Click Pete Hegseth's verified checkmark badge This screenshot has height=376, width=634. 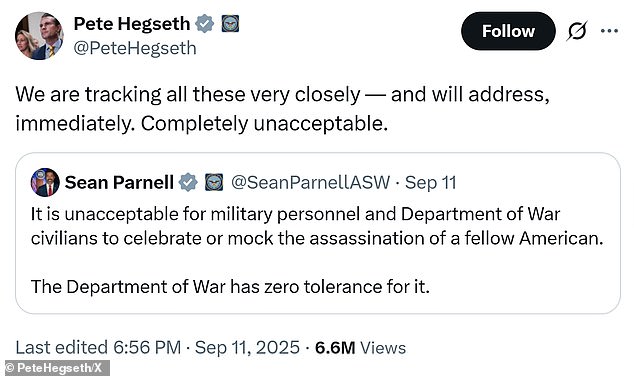click(205, 23)
